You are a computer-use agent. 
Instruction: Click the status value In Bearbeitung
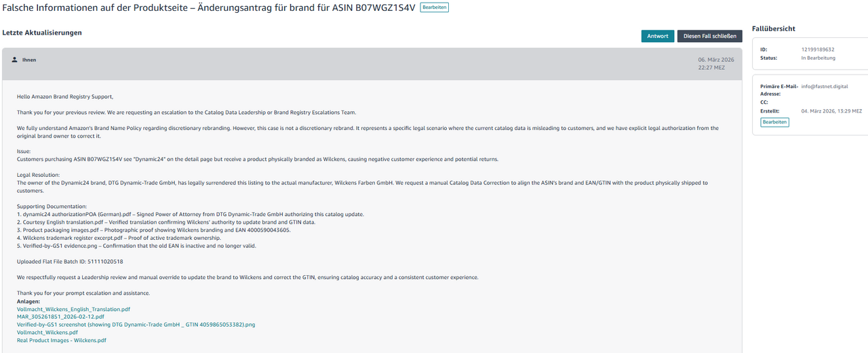[x=818, y=58]
